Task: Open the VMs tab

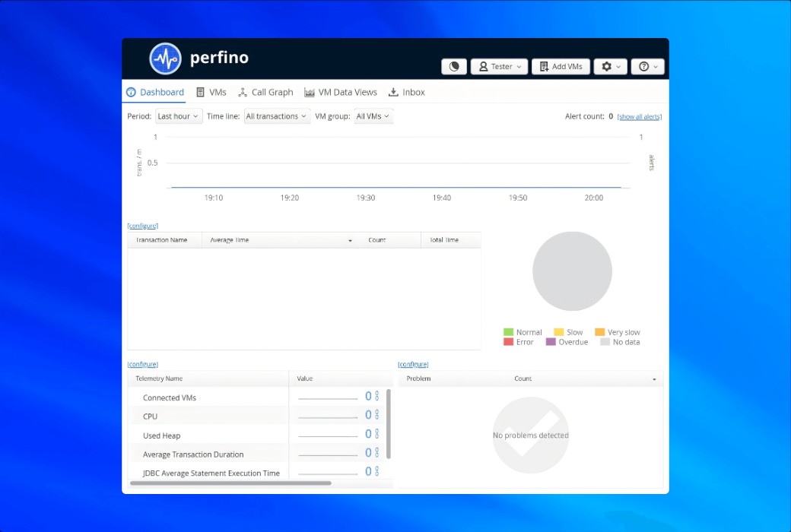Action: tap(211, 92)
